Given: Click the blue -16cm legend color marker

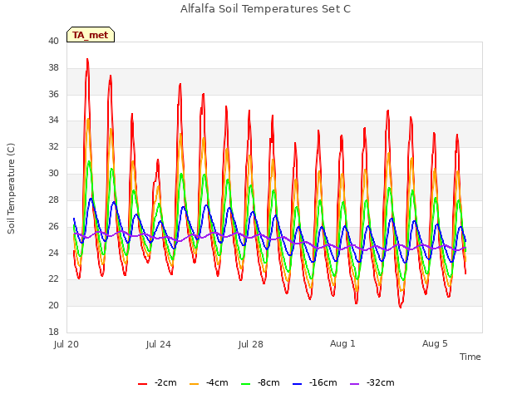Looking at the screenshot, I should (x=298, y=384).
